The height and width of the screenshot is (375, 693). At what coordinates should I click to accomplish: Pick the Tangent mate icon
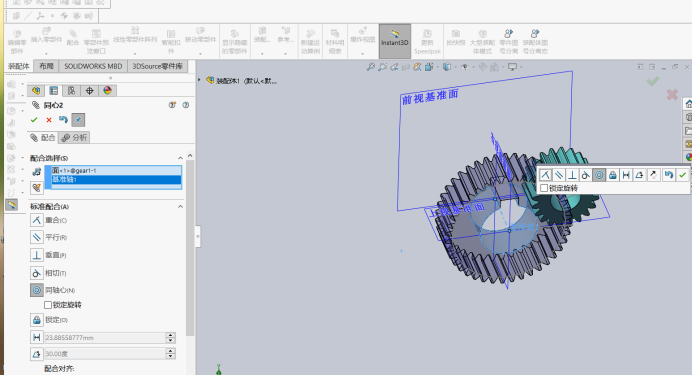37,273
